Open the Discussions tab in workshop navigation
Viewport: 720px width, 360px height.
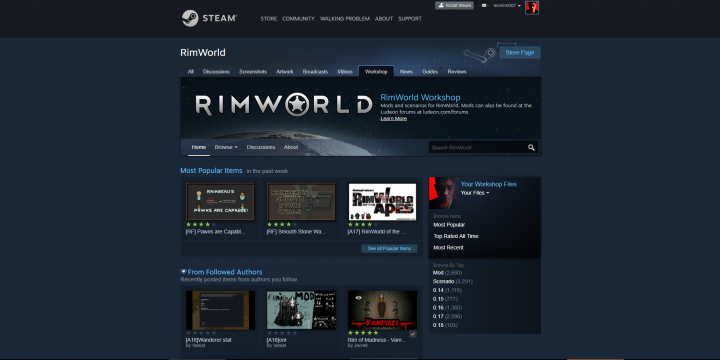coord(261,147)
